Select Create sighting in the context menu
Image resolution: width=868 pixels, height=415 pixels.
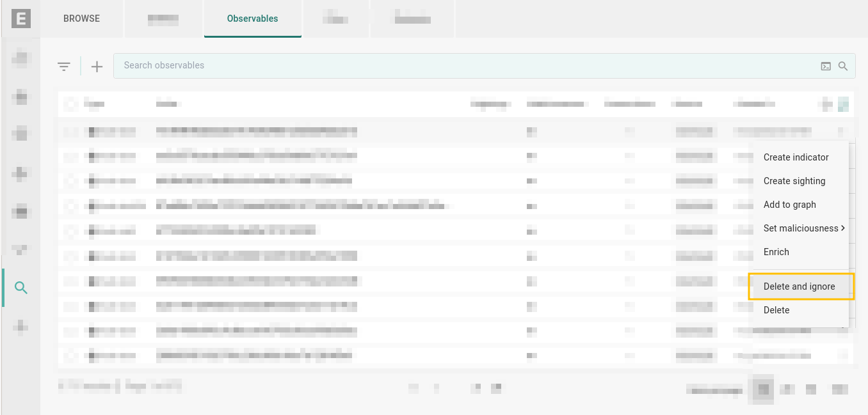pyautogui.click(x=794, y=181)
